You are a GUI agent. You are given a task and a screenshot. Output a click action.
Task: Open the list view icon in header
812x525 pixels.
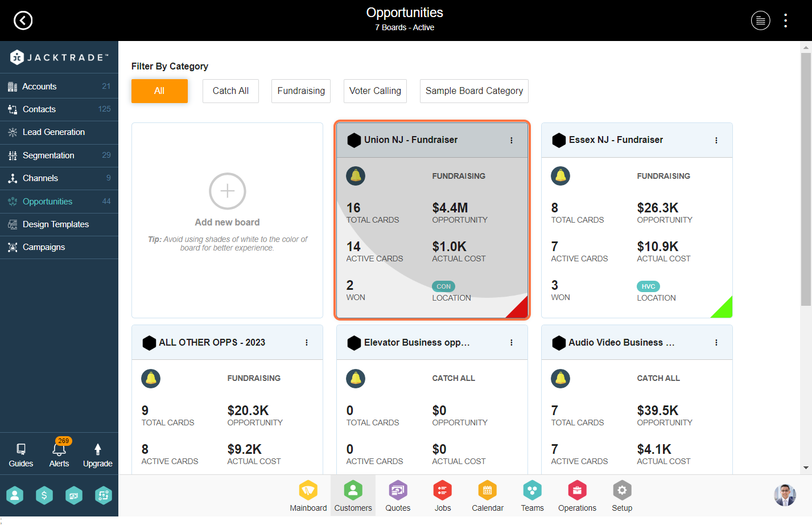click(x=760, y=20)
